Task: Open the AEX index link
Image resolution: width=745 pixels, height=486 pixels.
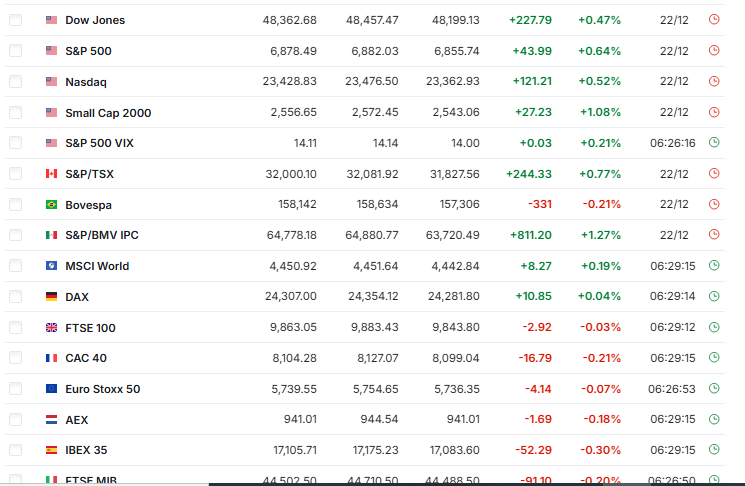Action: coord(76,420)
